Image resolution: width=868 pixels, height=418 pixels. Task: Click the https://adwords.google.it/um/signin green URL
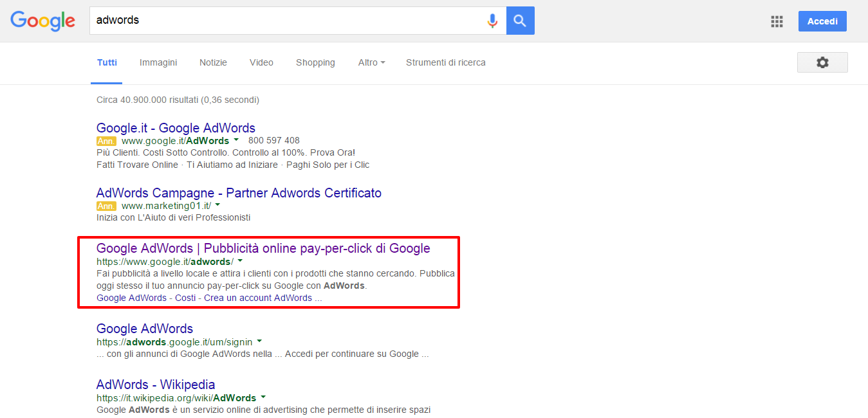coord(174,341)
